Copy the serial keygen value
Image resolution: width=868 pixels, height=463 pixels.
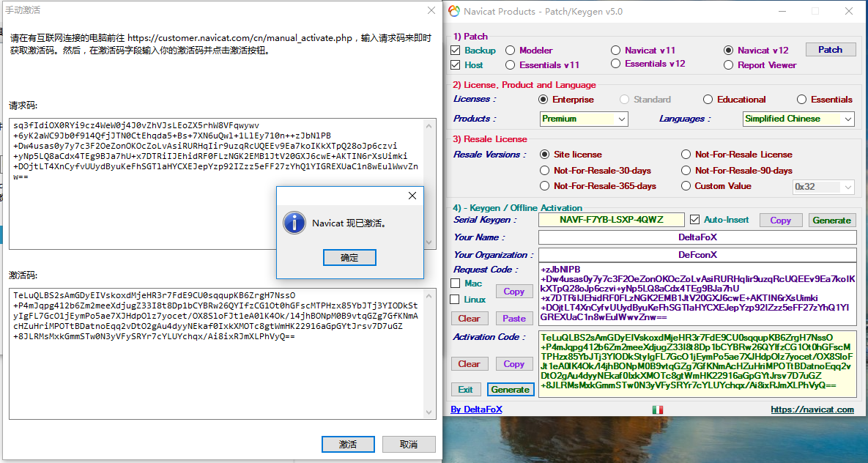click(781, 221)
